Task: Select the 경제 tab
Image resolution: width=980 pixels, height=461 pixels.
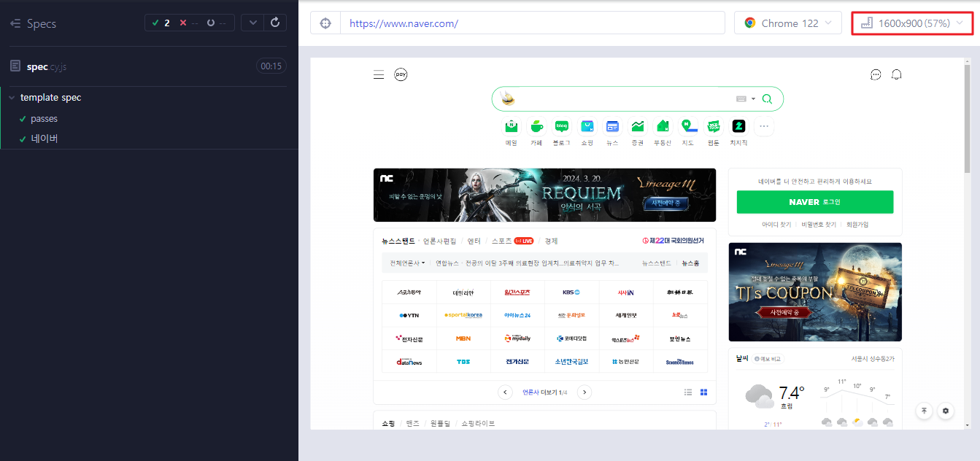Action: pyautogui.click(x=551, y=241)
